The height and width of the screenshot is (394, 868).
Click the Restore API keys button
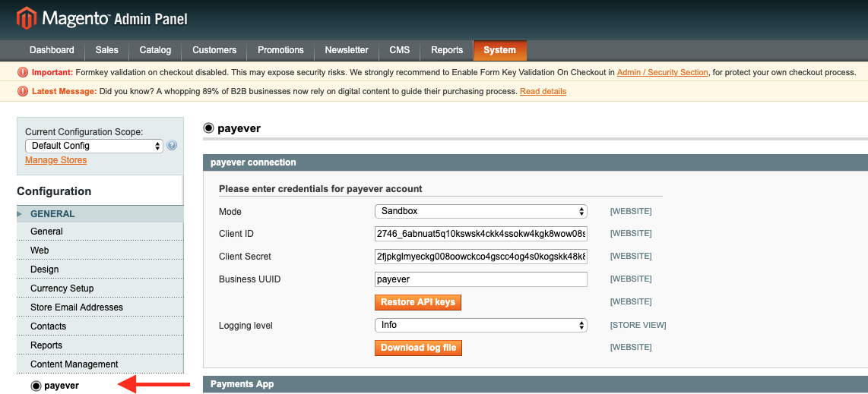[x=418, y=302]
